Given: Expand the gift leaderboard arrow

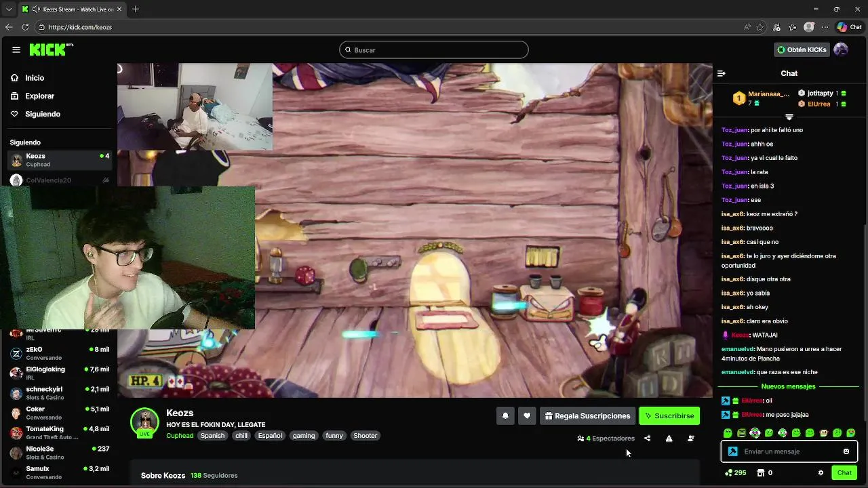Looking at the screenshot, I should (x=789, y=117).
